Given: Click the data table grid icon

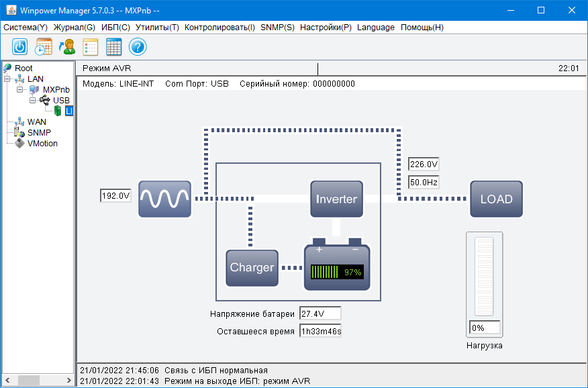Looking at the screenshot, I should (x=113, y=47).
